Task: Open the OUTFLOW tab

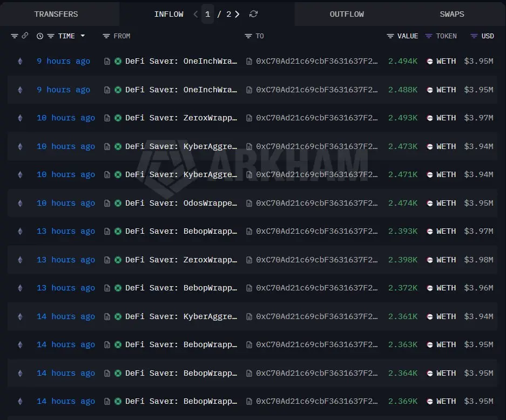Action: [347, 14]
